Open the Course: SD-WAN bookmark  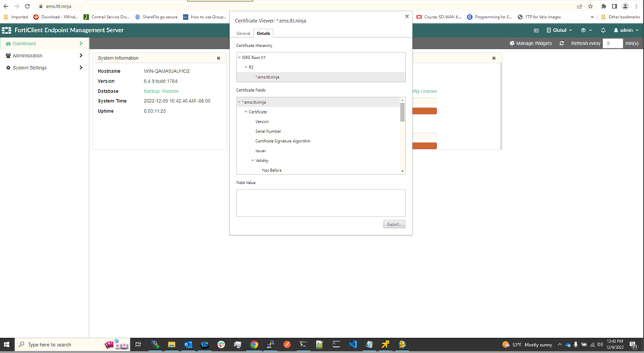[x=438, y=17]
